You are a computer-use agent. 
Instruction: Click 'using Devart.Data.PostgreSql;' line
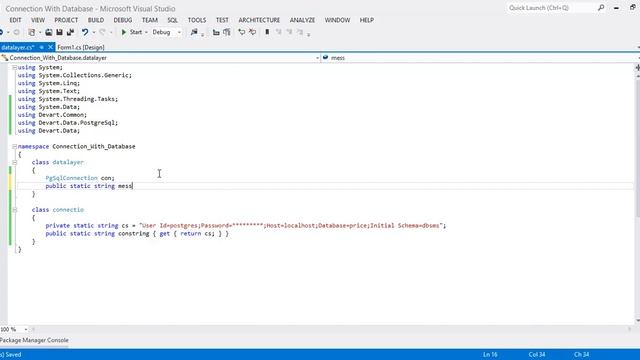coord(68,123)
